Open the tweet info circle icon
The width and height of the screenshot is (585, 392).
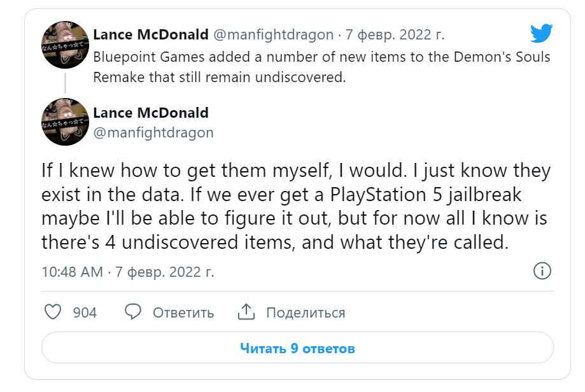click(x=541, y=271)
